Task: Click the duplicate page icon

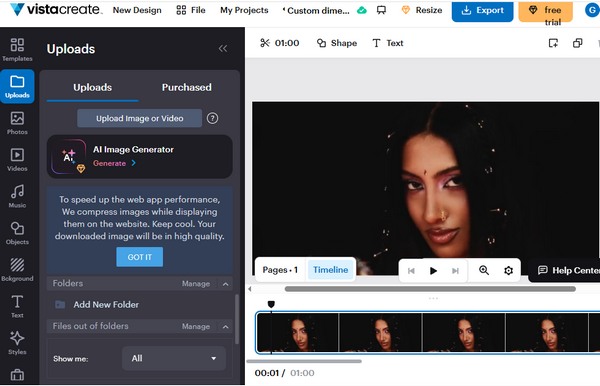Action: tap(577, 43)
